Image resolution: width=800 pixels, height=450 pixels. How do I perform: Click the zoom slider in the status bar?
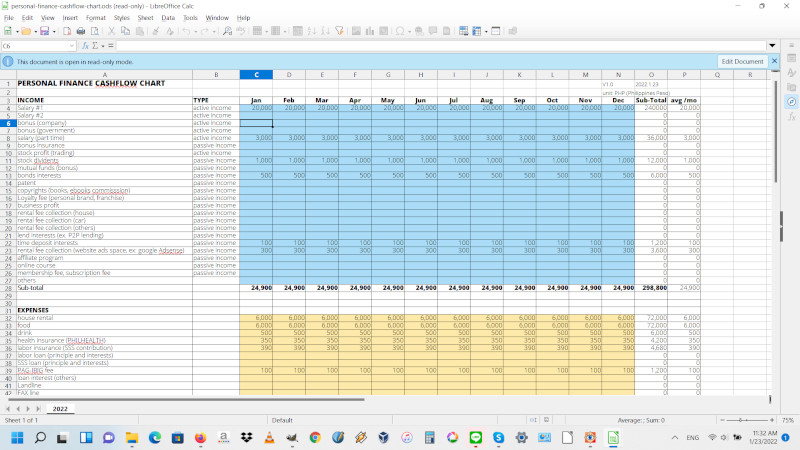pyautogui.click(x=745, y=420)
